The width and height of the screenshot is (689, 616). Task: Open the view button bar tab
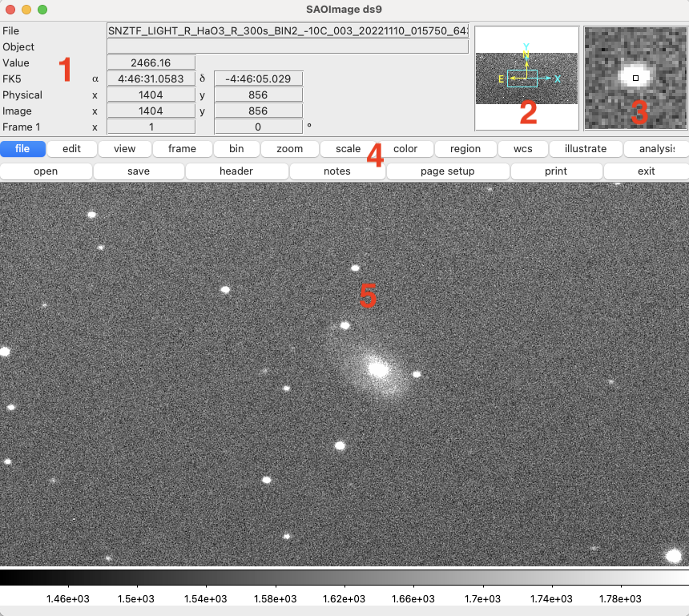click(124, 149)
